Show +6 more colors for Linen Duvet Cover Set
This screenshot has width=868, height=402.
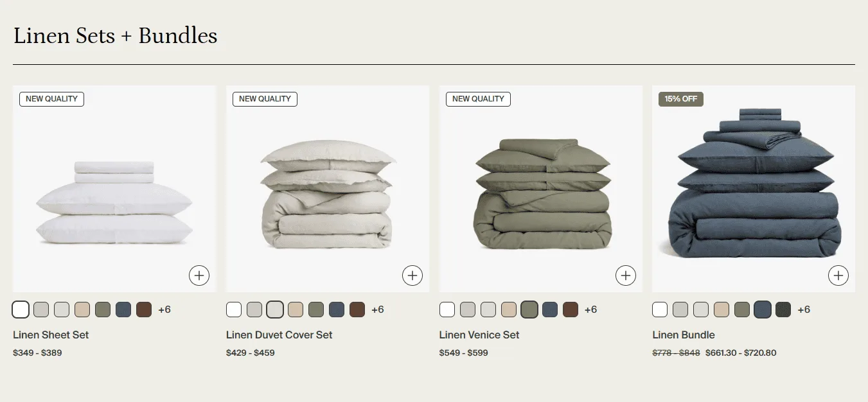pos(378,310)
